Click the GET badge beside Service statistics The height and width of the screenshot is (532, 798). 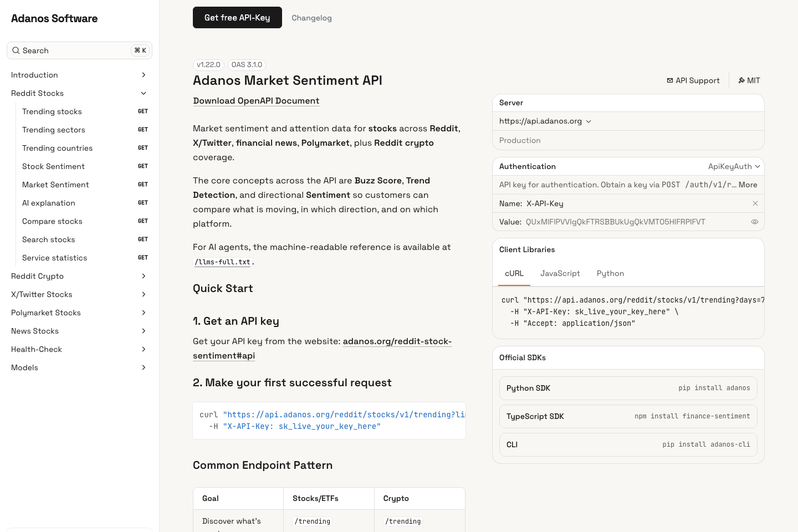pyautogui.click(x=143, y=257)
